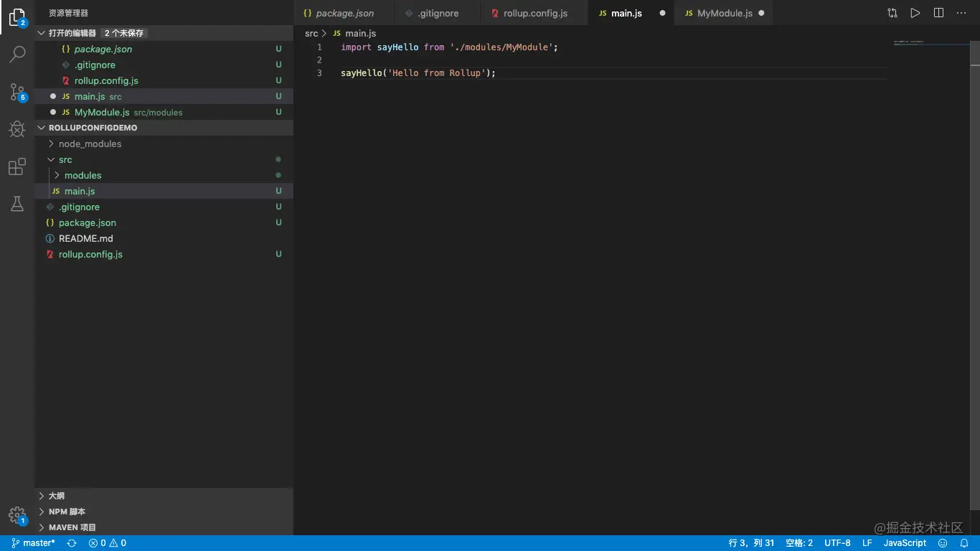The image size is (980, 551).
Task: Open the Source Control view
Action: click(x=17, y=92)
